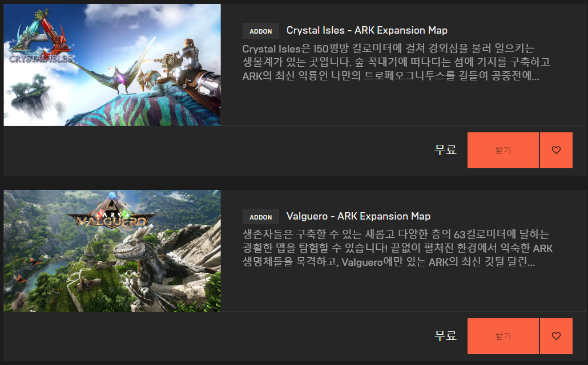Add Valguero to wishlist with heart icon
This screenshot has height=365, width=588.
556,336
